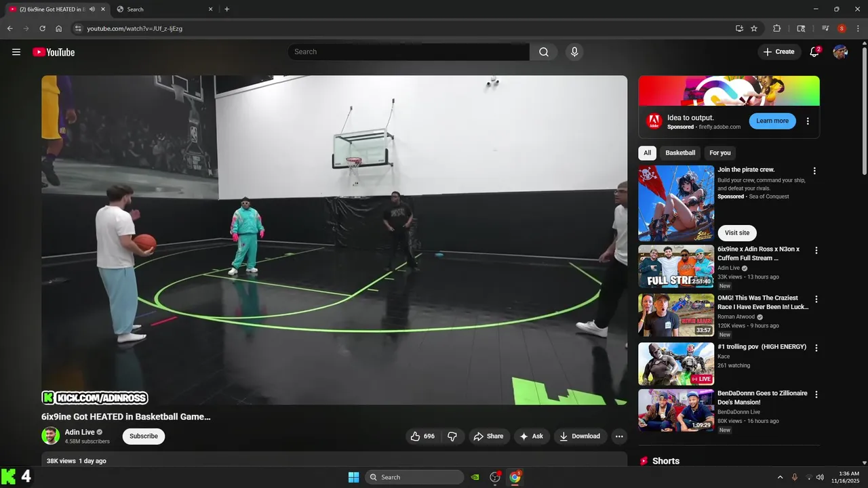868x488 pixels.
Task: Click the Create button
Action: point(778,52)
